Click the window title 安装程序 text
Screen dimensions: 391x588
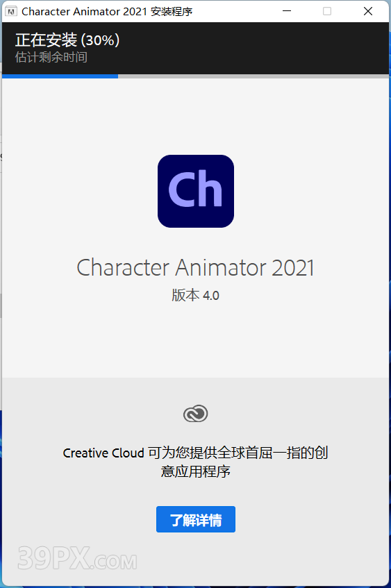[172, 12]
